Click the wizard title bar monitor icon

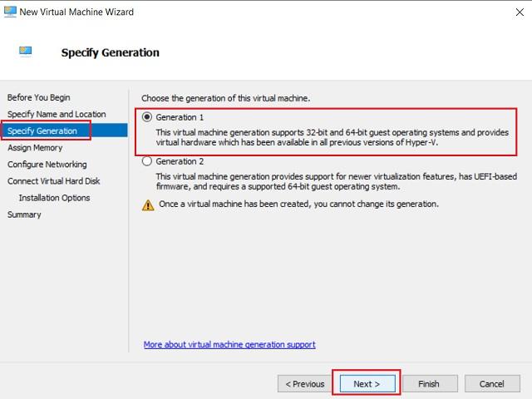pyautogui.click(x=10, y=12)
